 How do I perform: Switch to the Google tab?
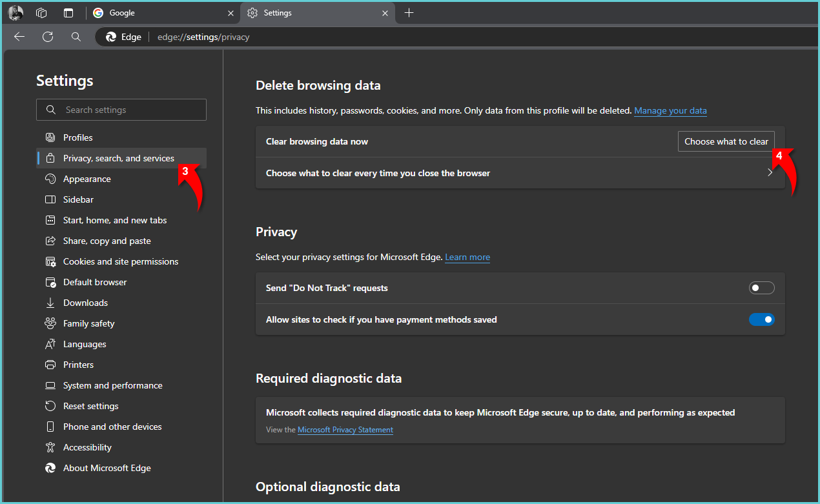pos(163,13)
